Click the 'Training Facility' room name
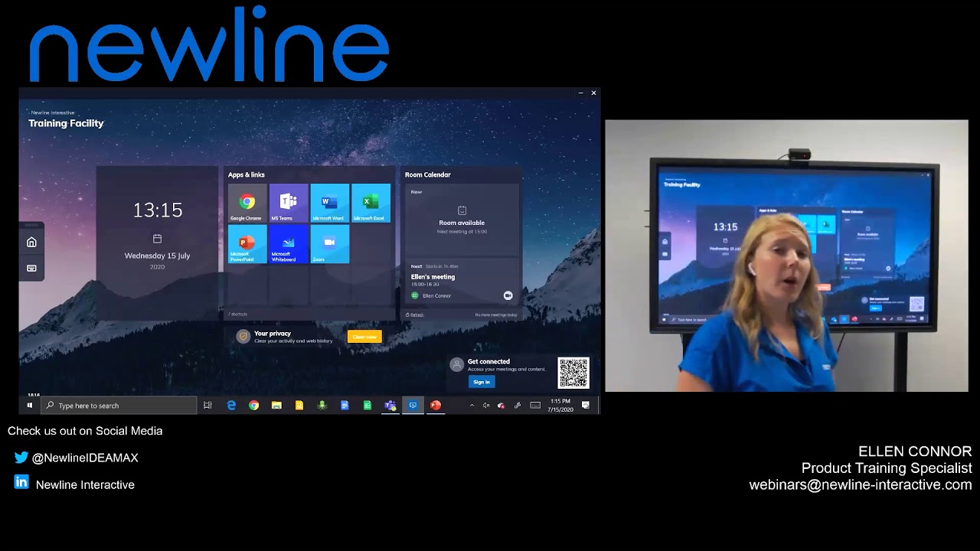980x551 pixels. 66,123
